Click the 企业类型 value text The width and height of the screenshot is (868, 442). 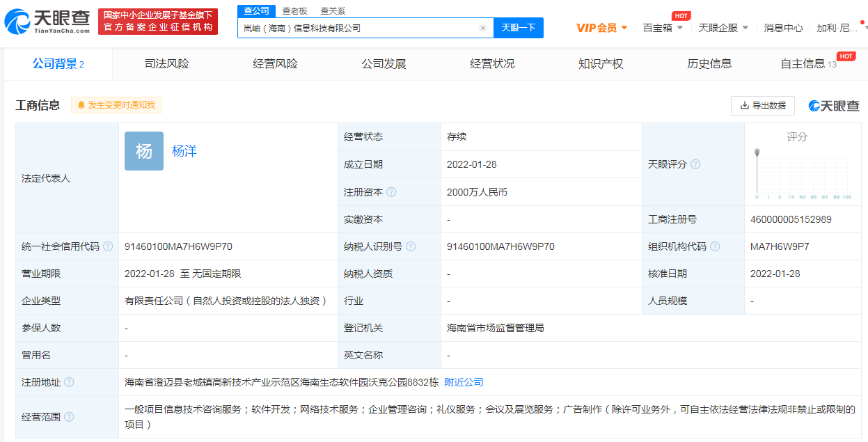(226, 301)
